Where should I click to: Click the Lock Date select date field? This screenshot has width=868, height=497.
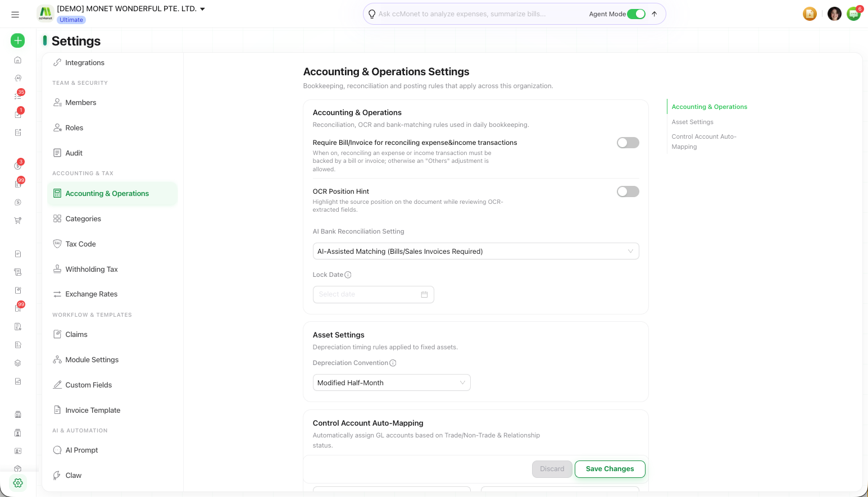point(373,294)
